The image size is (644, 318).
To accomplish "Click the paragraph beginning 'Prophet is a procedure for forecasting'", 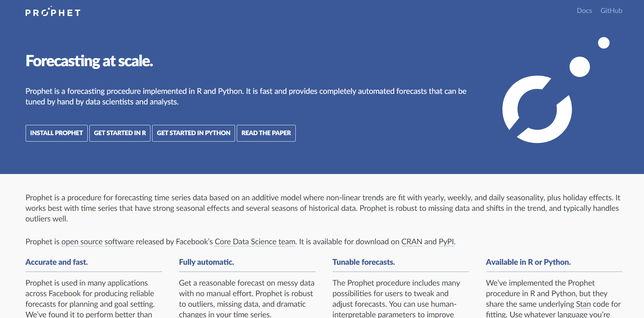I will pos(322,208).
